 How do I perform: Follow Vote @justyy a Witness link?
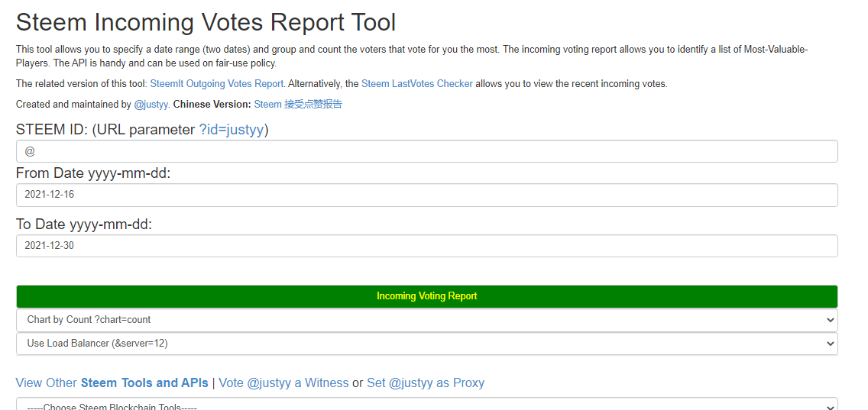283,383
